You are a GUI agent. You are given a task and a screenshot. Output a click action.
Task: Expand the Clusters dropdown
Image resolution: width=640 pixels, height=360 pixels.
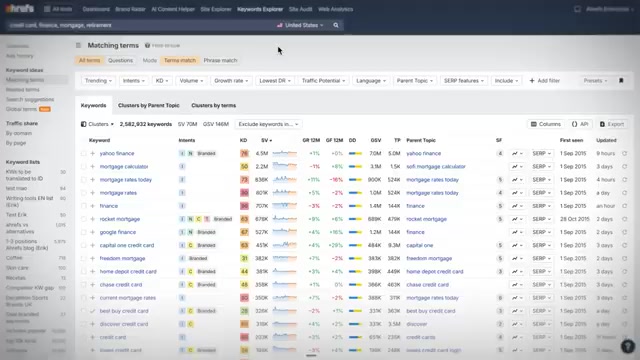coord(97,124)
